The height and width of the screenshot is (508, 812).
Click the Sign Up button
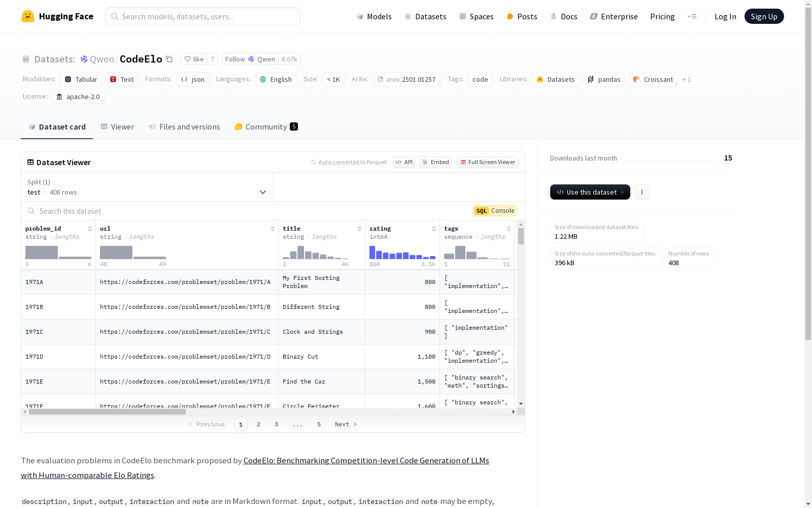click(764, 16)
